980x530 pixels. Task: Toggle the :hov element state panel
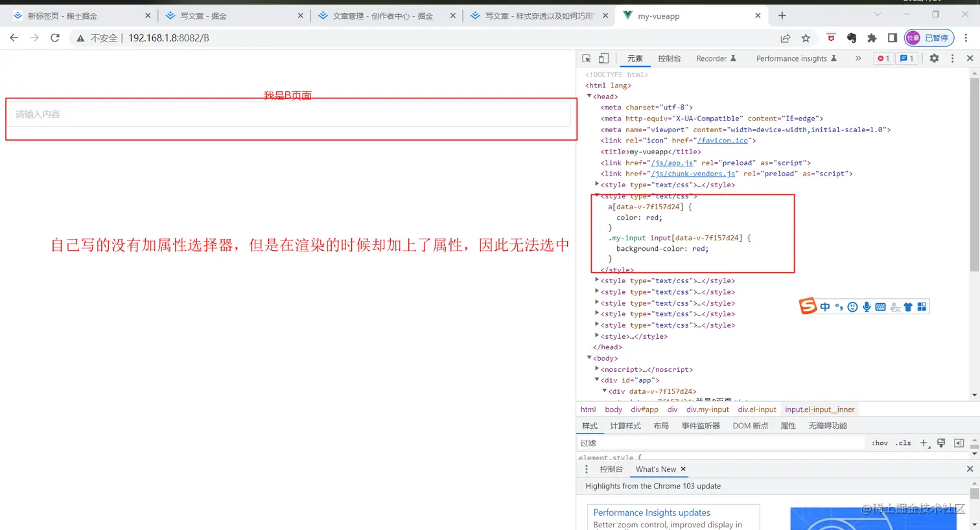(x=880, y=443)
